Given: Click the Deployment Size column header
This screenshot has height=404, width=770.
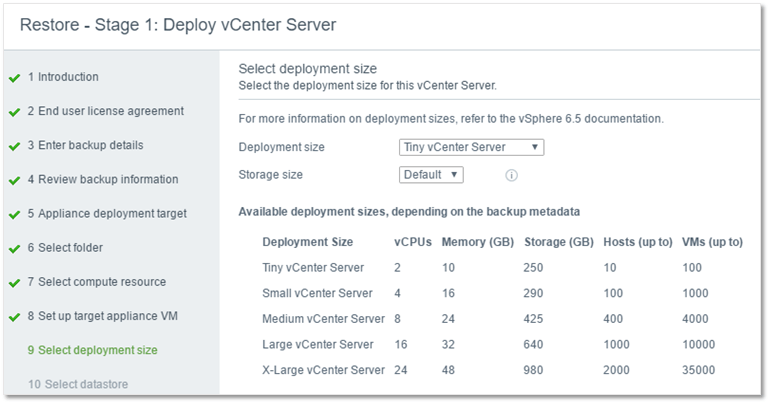Looking at the screenshot, I should [308, 242].
